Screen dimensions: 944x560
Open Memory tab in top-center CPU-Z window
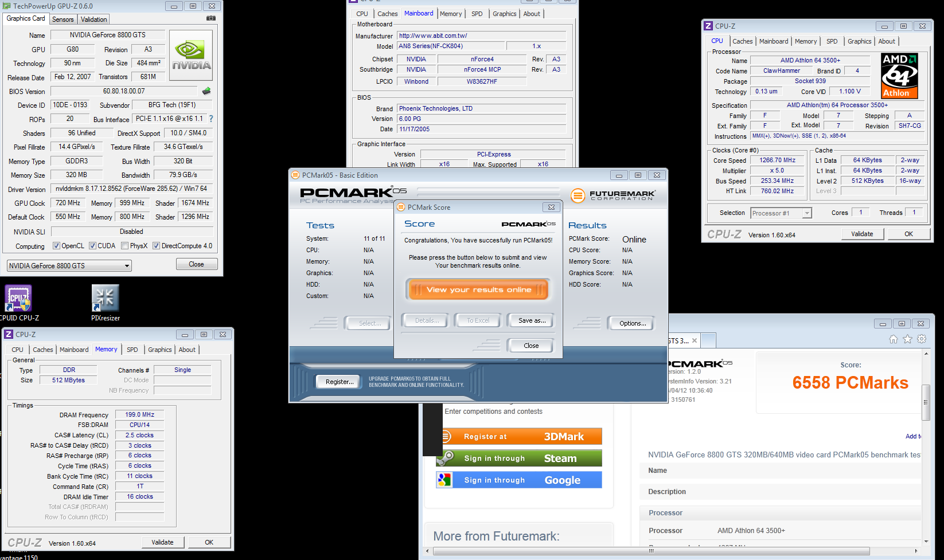click(451, 14)
